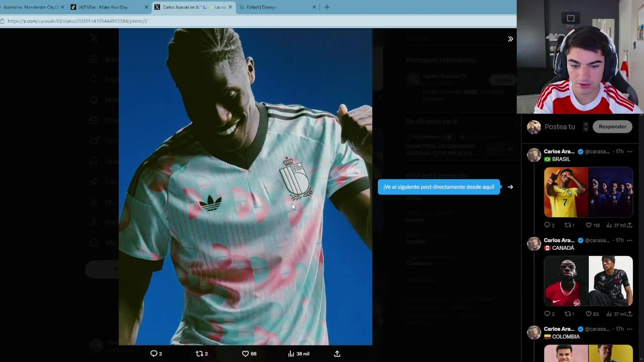Repost the BRASIL post
This screenshot has height=362, width=644.
569,225
